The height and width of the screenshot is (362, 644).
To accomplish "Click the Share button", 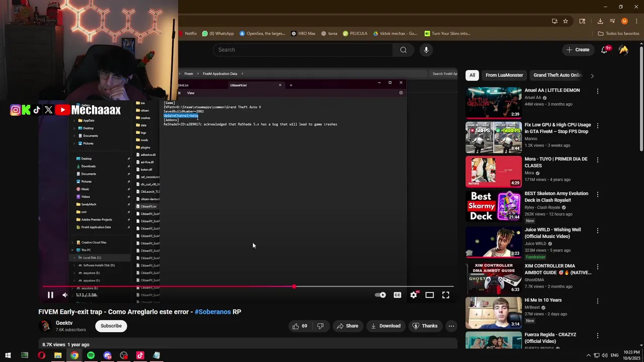I will click(348, 326).
